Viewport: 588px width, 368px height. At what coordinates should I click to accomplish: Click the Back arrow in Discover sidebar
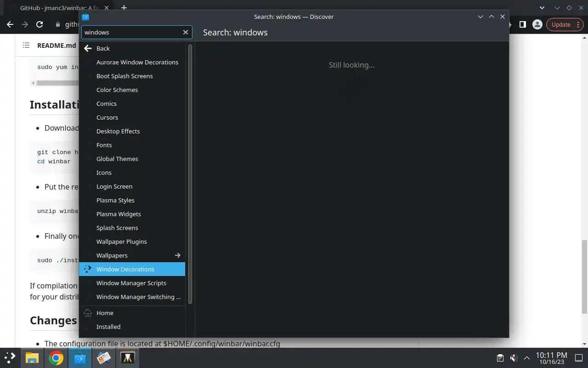tap(88, 48)
